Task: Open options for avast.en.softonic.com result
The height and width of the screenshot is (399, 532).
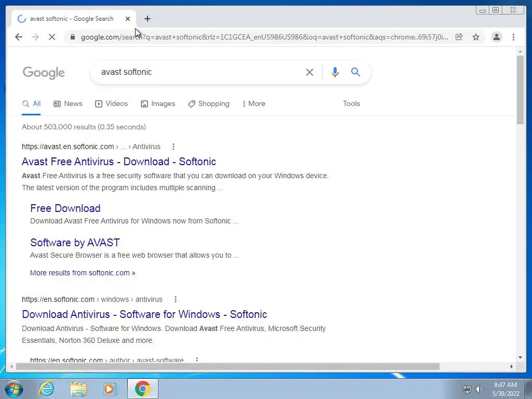Action: 174,147
